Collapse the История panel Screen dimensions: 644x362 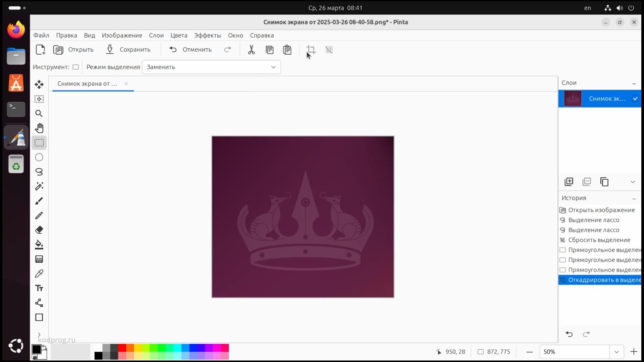pyautogui.click(x=634, y=198)
